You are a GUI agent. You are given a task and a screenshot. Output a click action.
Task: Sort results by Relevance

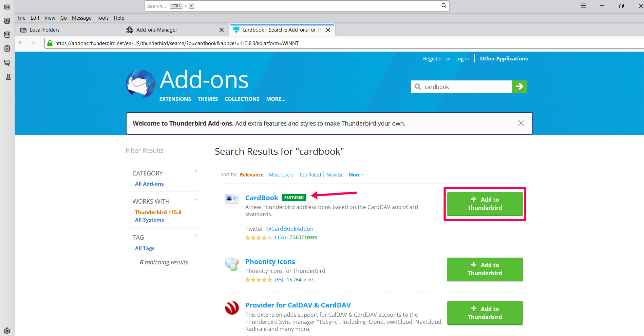(252, 175)
